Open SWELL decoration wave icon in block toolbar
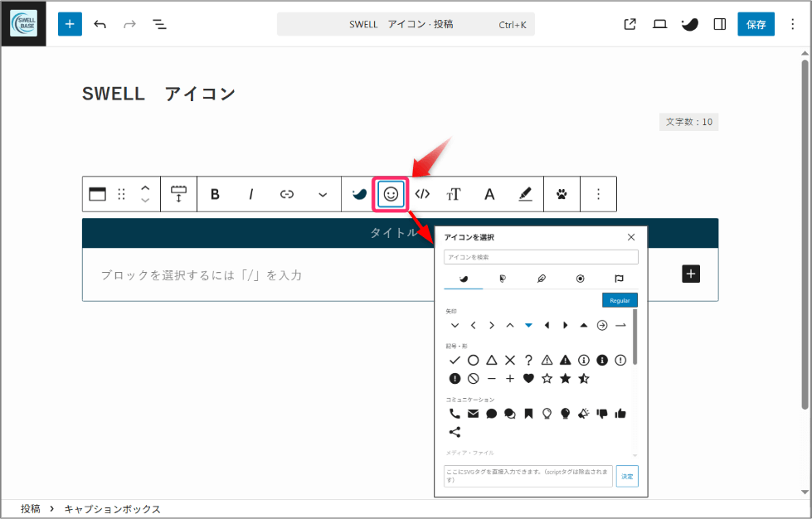 (359, 194)
